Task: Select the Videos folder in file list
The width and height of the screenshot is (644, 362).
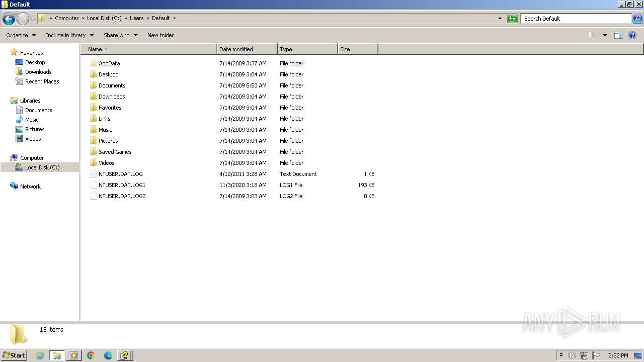Action: tap(106, 163)
